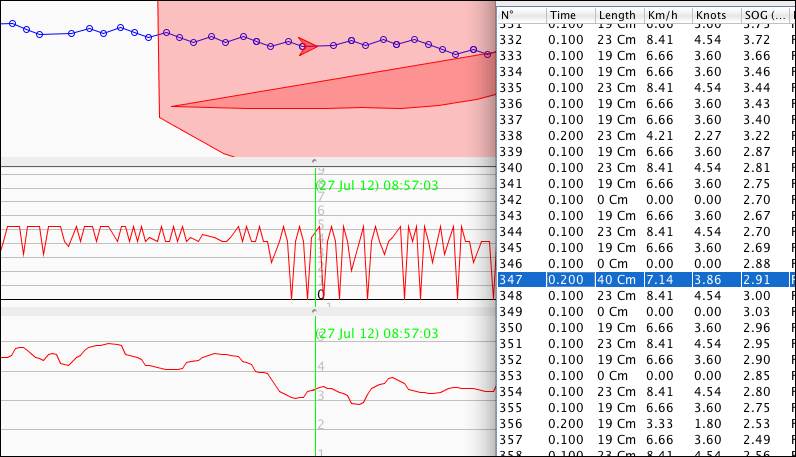Click the Km/h column header
Image resolution: width=796 pixels, height=457 pixels.
(x=666, y=15)
